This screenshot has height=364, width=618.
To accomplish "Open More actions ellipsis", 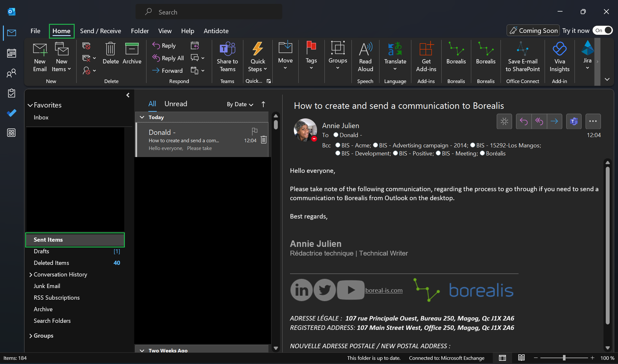I will pos(593,121).
